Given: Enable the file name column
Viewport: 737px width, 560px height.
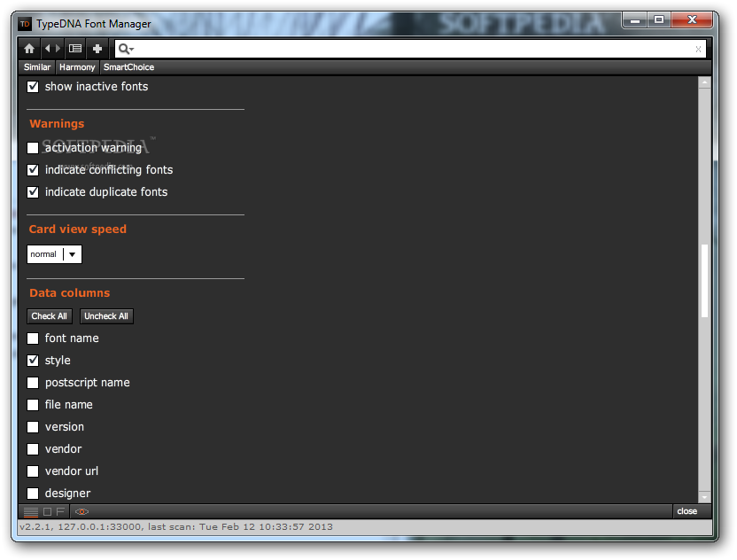Looking at the screenshot, I should pos(33,405).
